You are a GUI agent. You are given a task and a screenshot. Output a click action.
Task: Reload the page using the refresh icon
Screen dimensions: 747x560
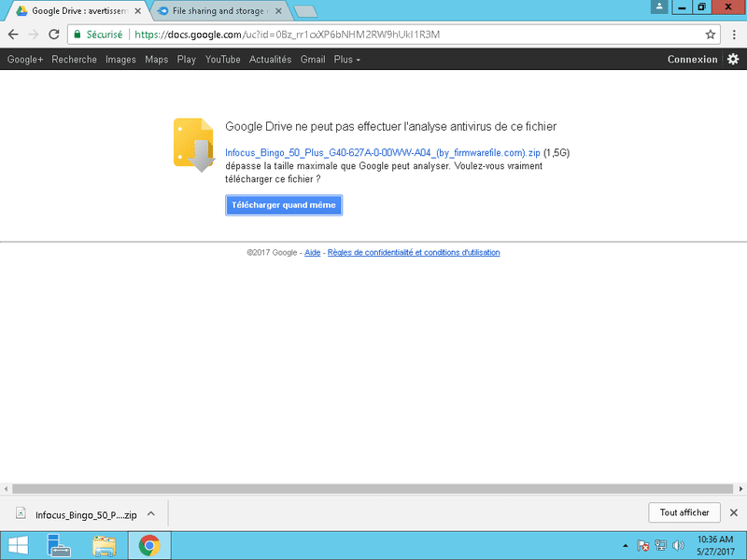click(x=56, y=35)
